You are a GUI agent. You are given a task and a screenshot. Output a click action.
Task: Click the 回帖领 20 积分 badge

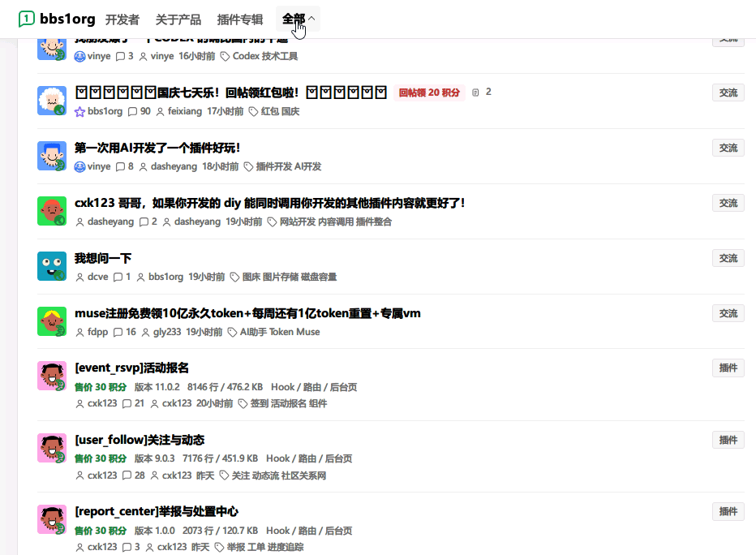point(429,92)
